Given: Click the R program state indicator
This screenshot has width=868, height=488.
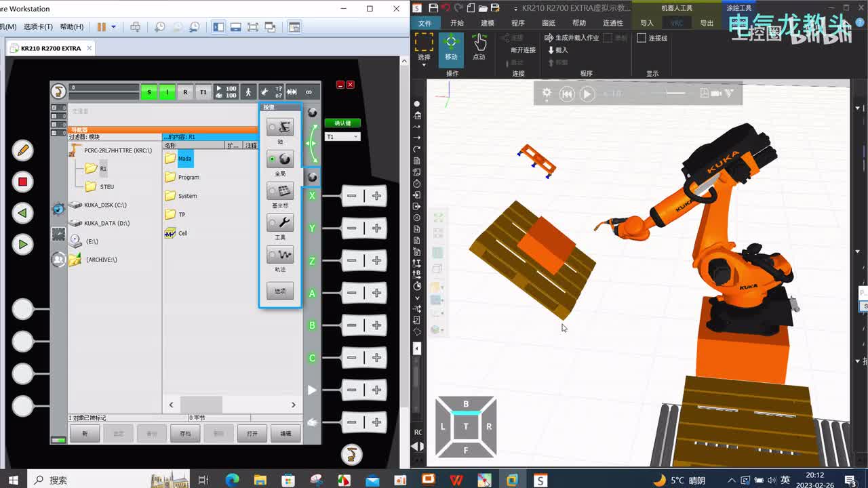Looking at the screenshot, I should (185, 92).
